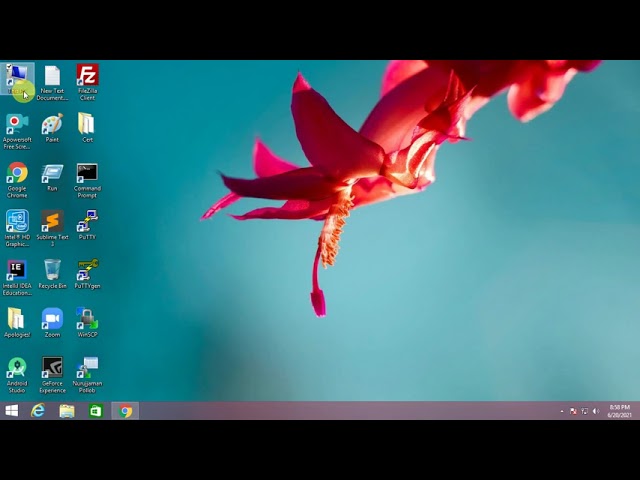This screenshot has width=640, height=480.
Task: Open Windows Store from the taskbar
Action: pos(96,411)
